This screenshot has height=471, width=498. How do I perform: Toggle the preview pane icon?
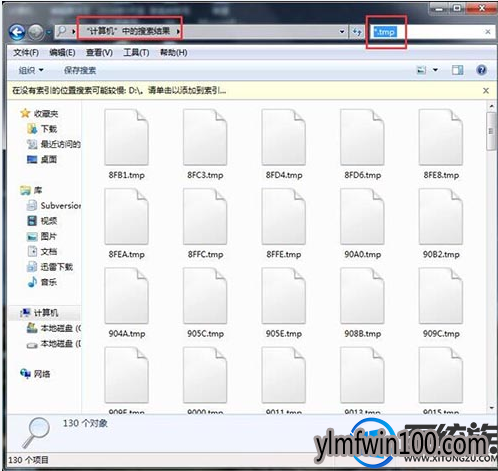point(457,70)
